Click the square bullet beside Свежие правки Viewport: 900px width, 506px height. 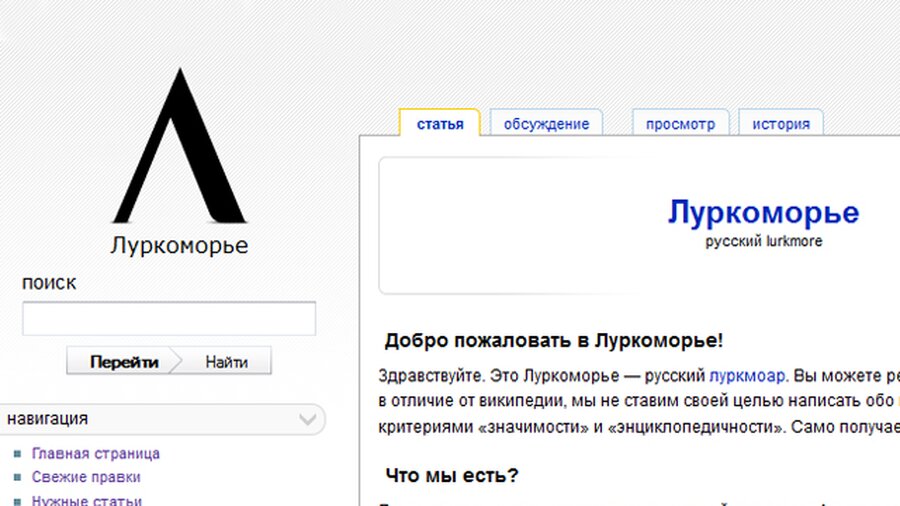click(17, 478)
